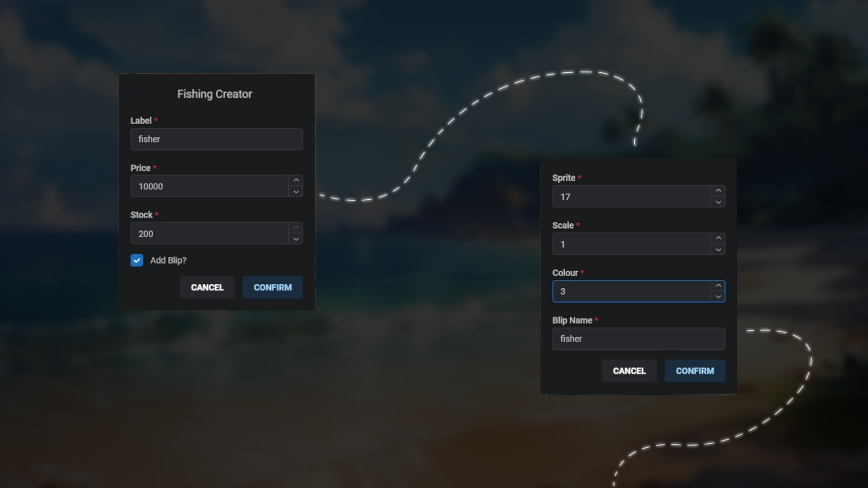The width and height of the screenshot is (868, 488).
Task: Decrease the Stock number
Action: pos(296,239)
